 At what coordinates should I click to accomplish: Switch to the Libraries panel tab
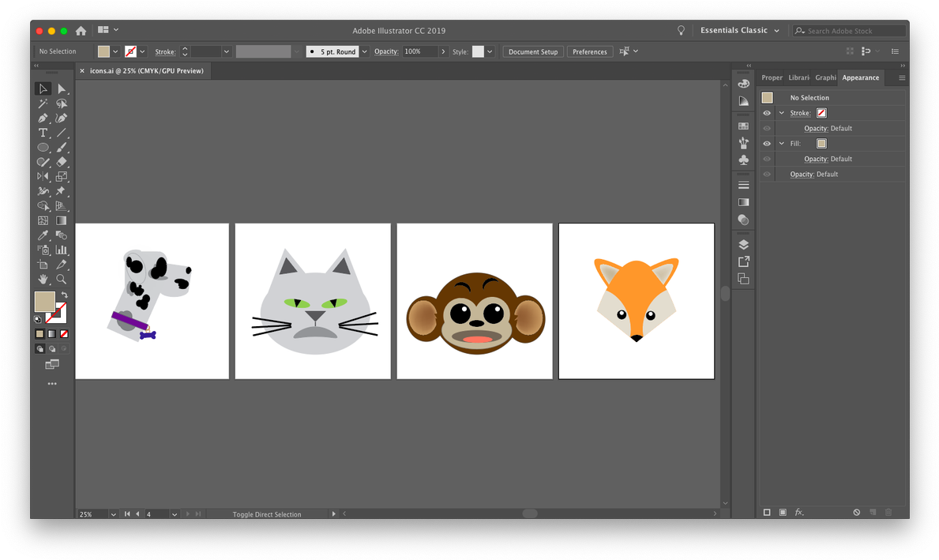[x=798, y=77]
